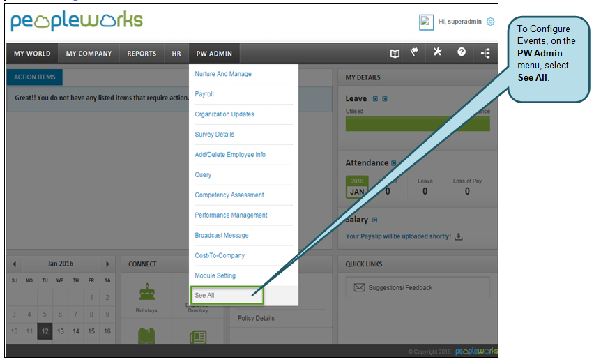This screenshot has height=364, width=594.
Task: Open Policy Details link
Action: click(256, 318)
